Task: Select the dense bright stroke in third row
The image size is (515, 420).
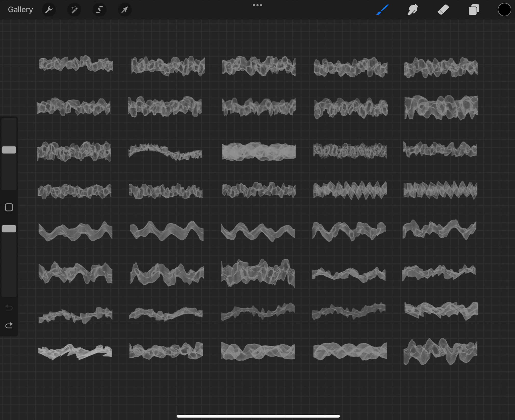Action: coord(258,152)
